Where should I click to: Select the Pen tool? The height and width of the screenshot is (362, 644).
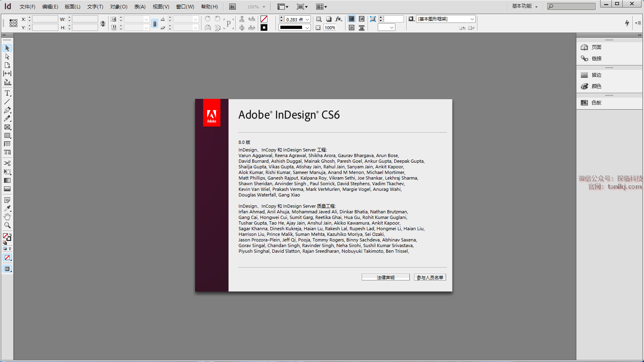click(x=7, y=110)
